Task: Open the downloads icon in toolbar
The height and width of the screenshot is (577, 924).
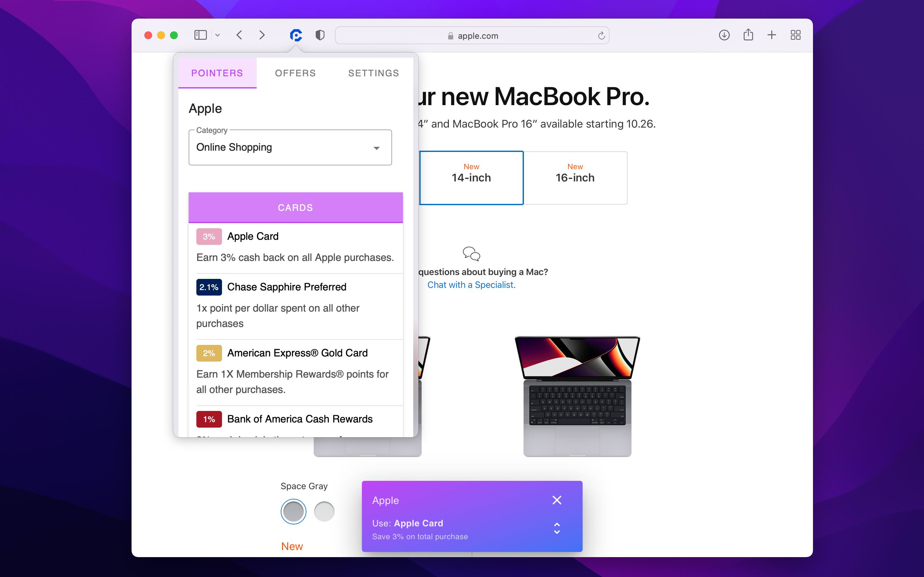Action: pyautogui.click(x=724, y=36)
